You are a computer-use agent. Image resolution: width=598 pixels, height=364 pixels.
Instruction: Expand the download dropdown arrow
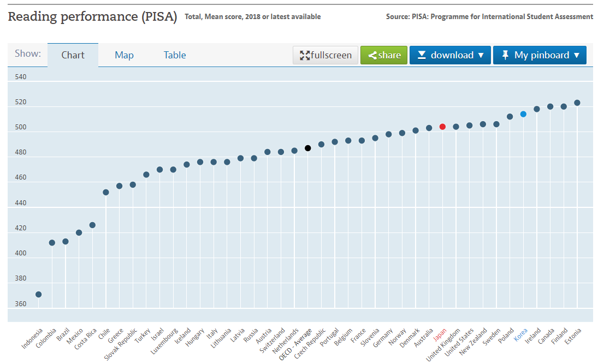pyautogui.click(x=481, y=55)
